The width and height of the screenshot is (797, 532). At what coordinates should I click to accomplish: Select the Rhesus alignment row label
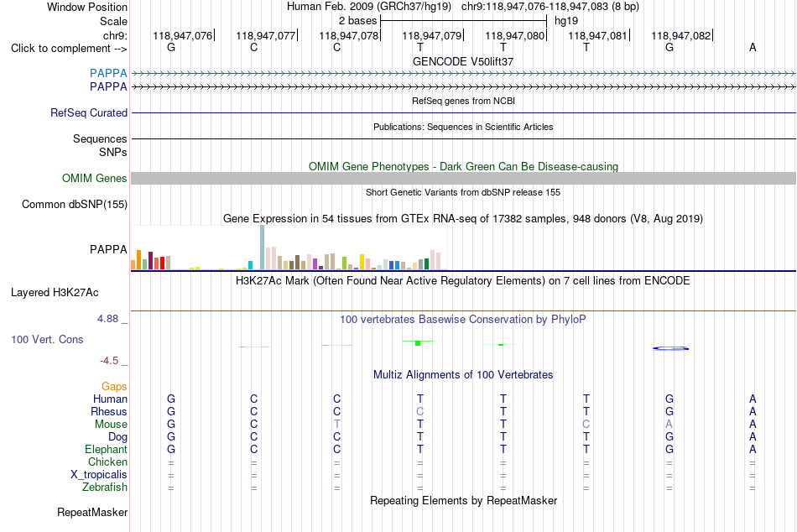click(109, 412)
